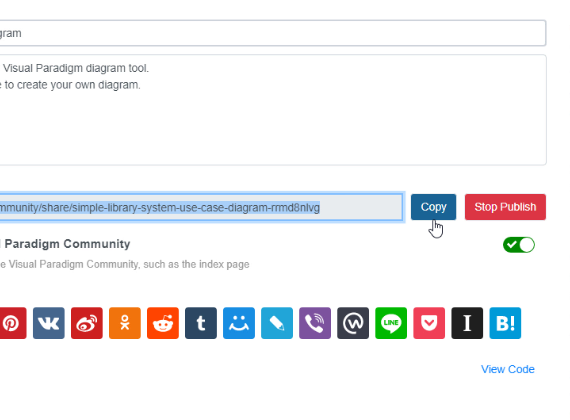Screen dimensions: 570x420
Task: Share through the LiveJournal pencil icon
Action: pyautogui.click(x=277, y=323)
